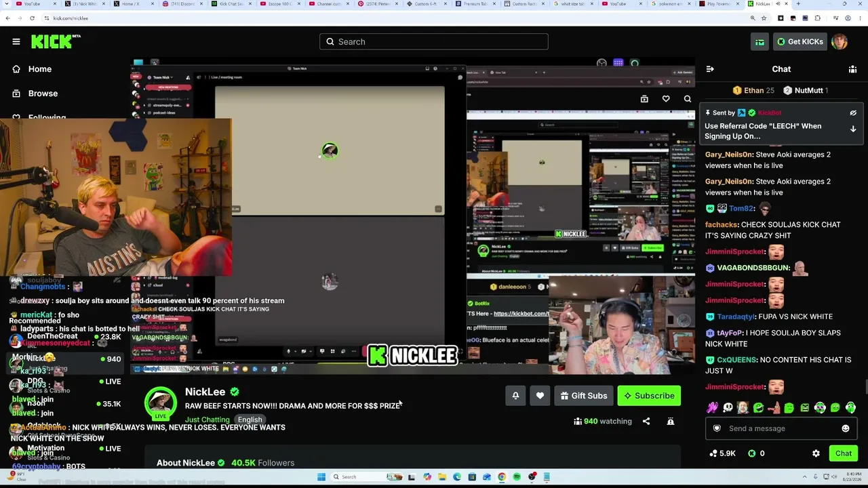Click Ethan gifter leaderboard entry
This screenshot has width=868, height=488.
pyautogui.click(x=753, y=90)
